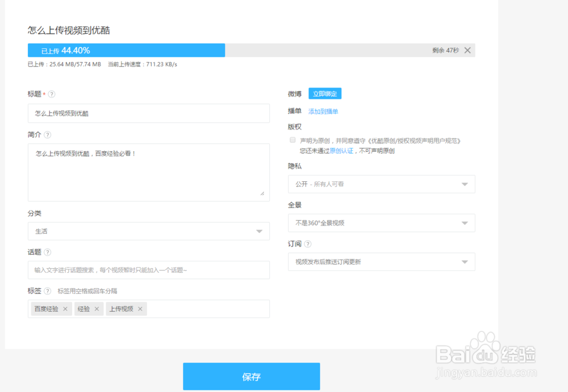The height and width of the screenshot is (392, 568).
Task: Cancel the upload with the X icon
Action: pyautogui.click(x=467, y=51)
